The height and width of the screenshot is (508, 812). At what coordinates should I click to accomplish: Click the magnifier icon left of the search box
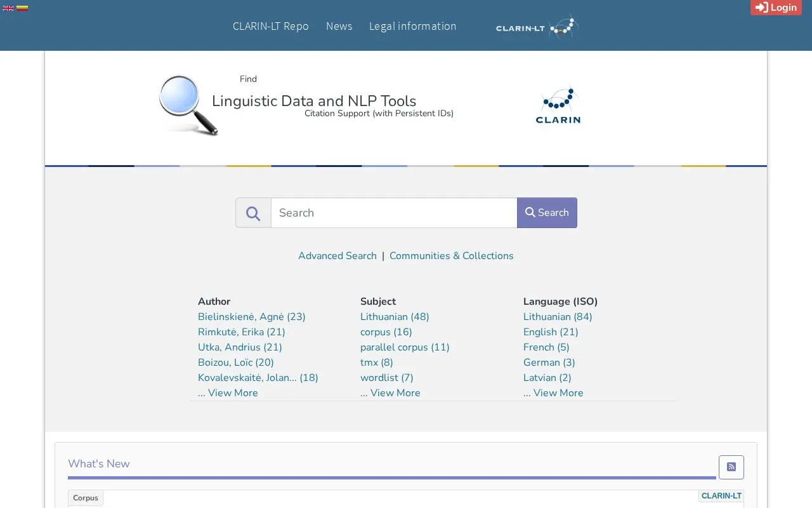[253, 213]
